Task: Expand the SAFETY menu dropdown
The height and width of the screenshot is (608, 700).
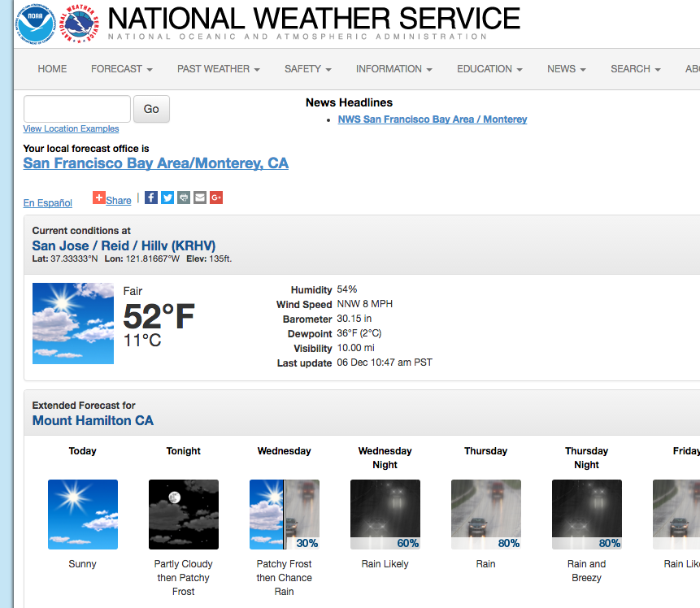Action: (307, 69)
